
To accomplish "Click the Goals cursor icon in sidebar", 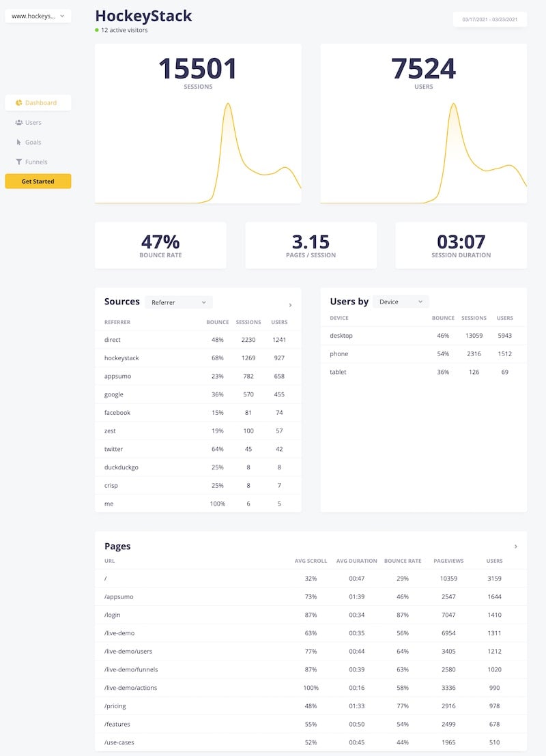I will pyautogui.click(x=19, y=143).
